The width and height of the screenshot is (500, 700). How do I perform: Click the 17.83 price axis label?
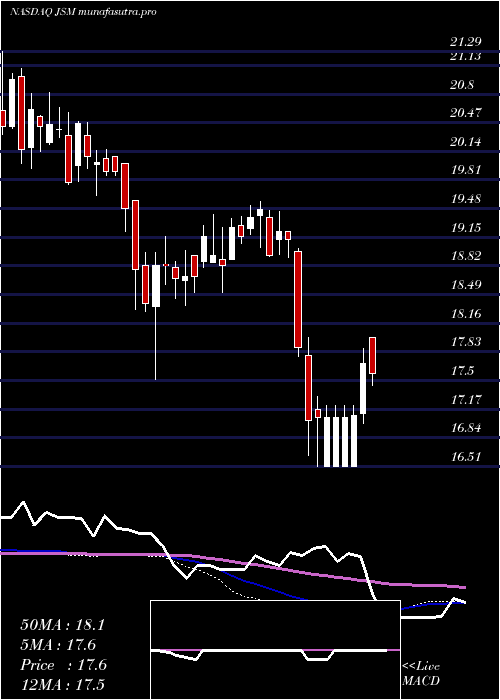pyautogui.click(x=466, y=342)
